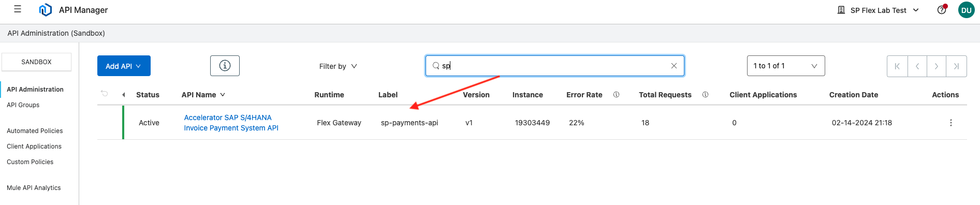Click into the search input field
Viewport: 980px width, 205px height.
[x=555, y=66]
